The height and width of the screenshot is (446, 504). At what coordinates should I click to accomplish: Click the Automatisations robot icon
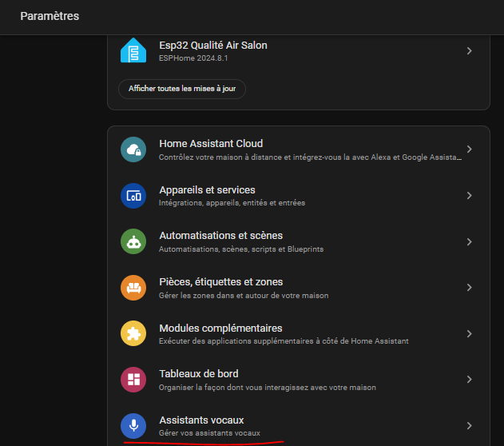pyautogui.click(x=133, y=241)
